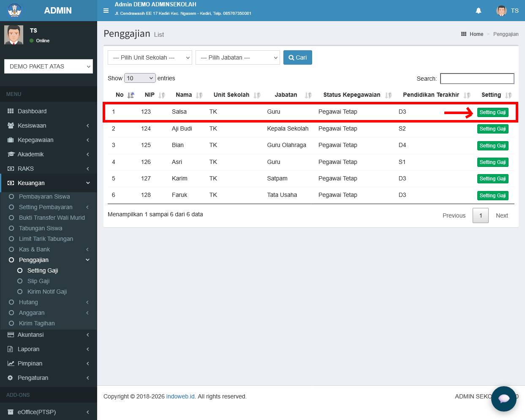Follow the indoweb.id footer link
525x420 pixels.
tap(180, 396)
